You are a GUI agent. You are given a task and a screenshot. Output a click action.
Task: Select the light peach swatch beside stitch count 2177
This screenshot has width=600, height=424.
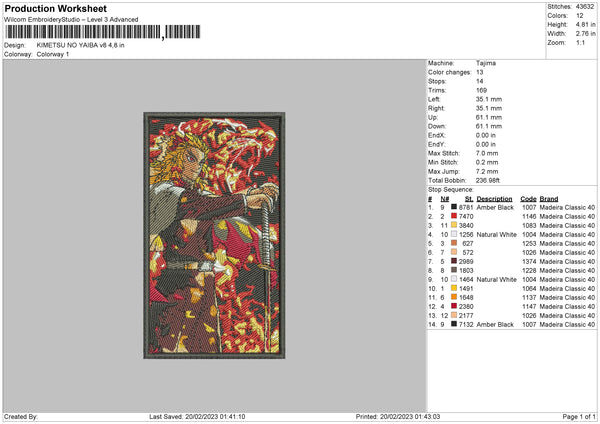click(454, 315)
